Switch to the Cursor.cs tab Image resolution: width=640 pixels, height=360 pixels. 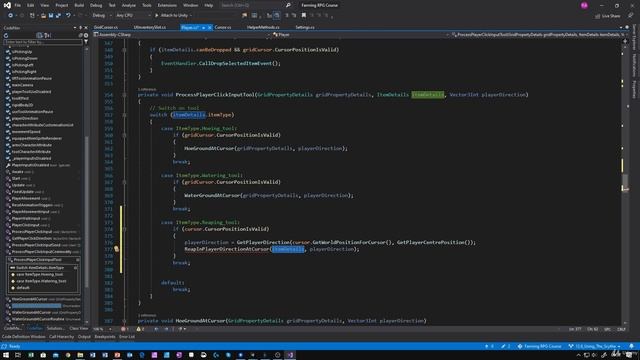pos(223,27)
